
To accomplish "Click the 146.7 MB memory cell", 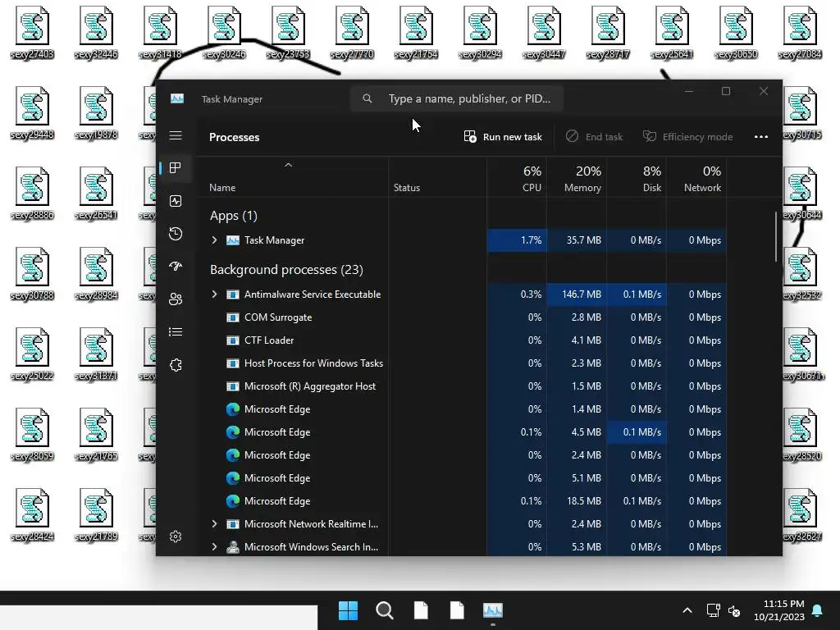I will (x=577, y=294).
